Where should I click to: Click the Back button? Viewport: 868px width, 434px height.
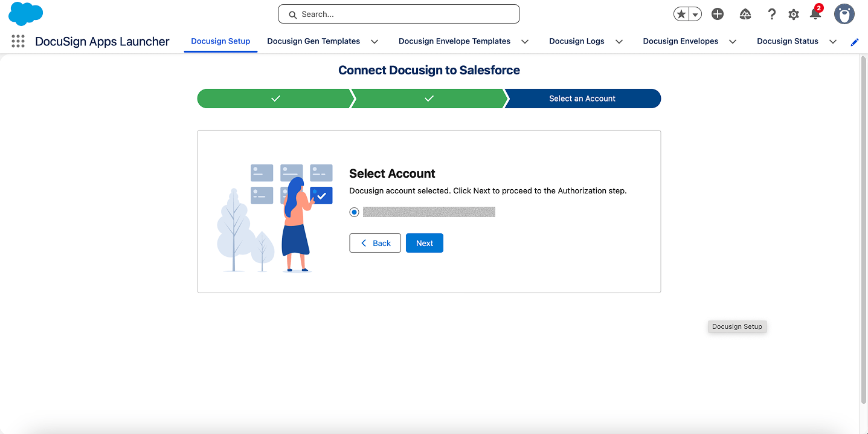tap(375, 243)
